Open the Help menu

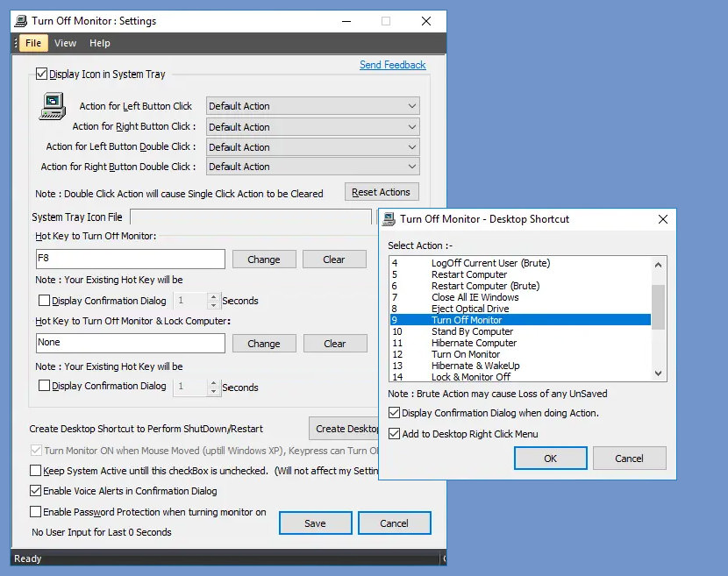pyautogui.click(x=99, y=43)
